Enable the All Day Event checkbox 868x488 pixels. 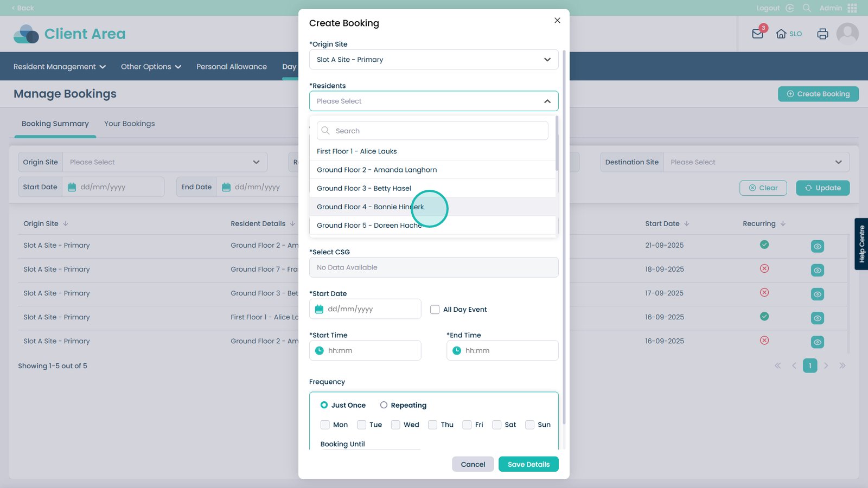[435, 310]
